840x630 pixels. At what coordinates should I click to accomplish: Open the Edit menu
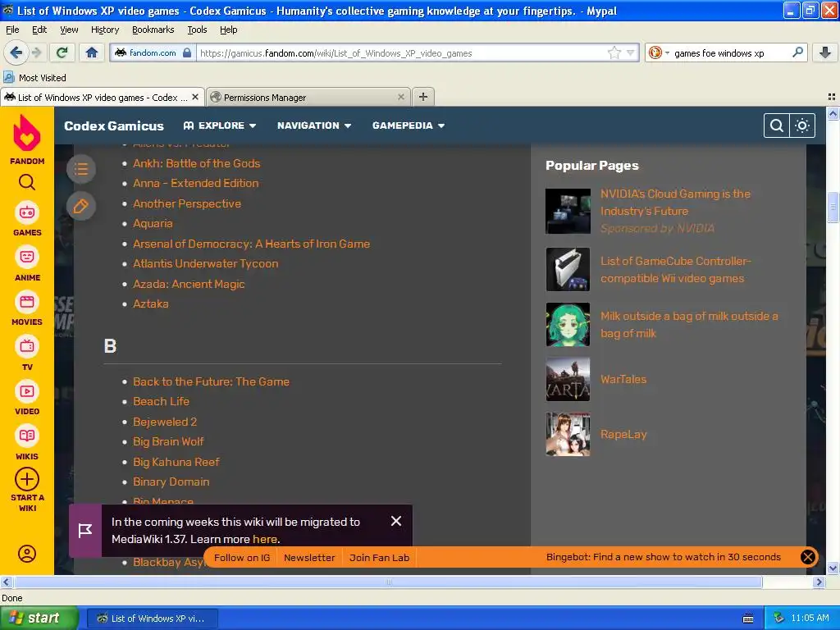pyautogui.click(x=39, y=30)
